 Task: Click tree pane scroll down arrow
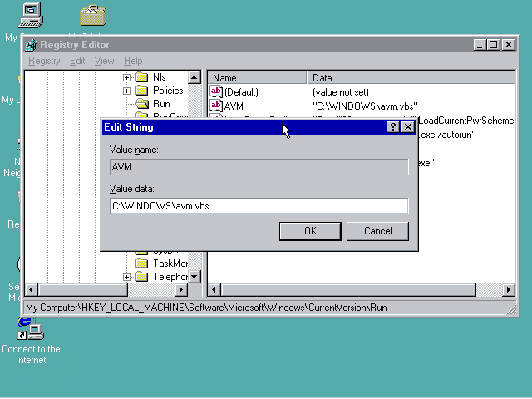coord(194,277)
